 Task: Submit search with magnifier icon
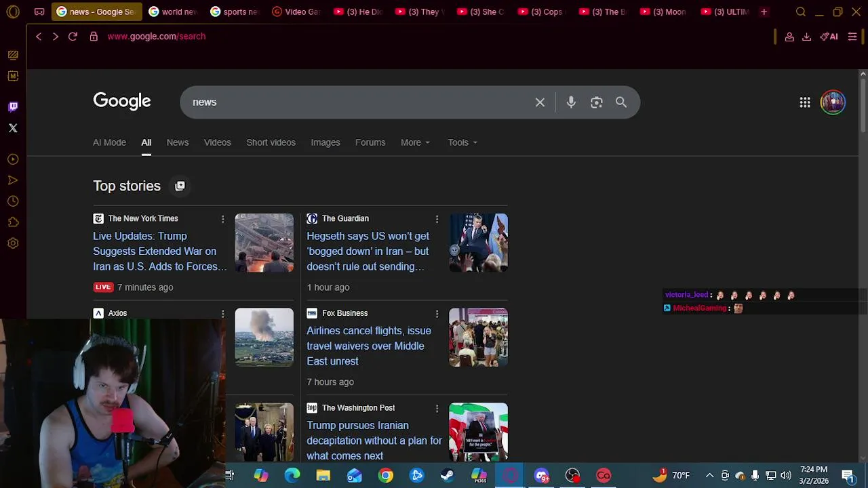coord(621,102)
